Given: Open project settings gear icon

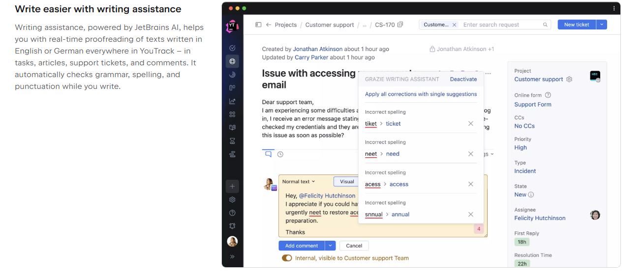Looking at the screenshot, I should 569,79.
